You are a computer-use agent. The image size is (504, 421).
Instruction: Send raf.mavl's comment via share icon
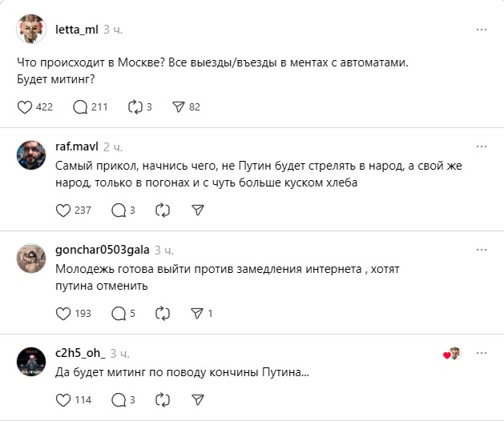tap(199, 210)
